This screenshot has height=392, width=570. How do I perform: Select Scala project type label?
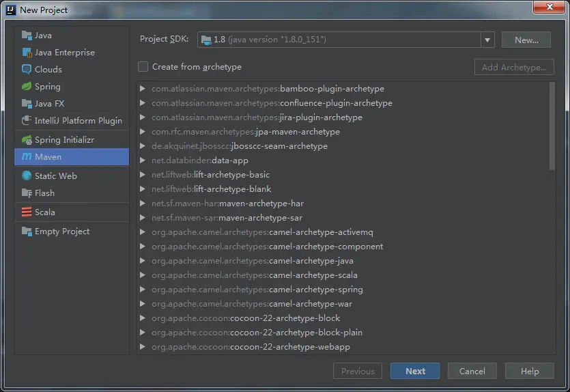(x=45, y=212)
